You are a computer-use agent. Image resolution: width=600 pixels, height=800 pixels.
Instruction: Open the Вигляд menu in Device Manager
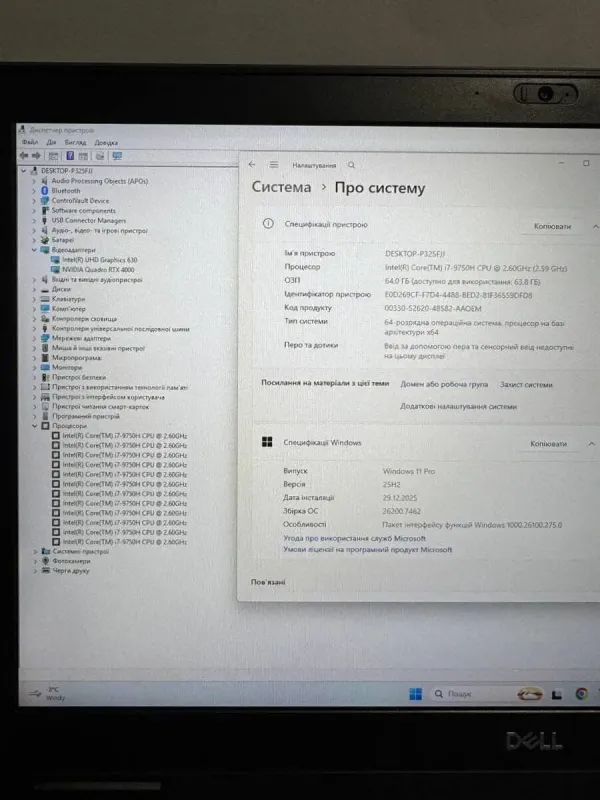[x=76, y=143]
